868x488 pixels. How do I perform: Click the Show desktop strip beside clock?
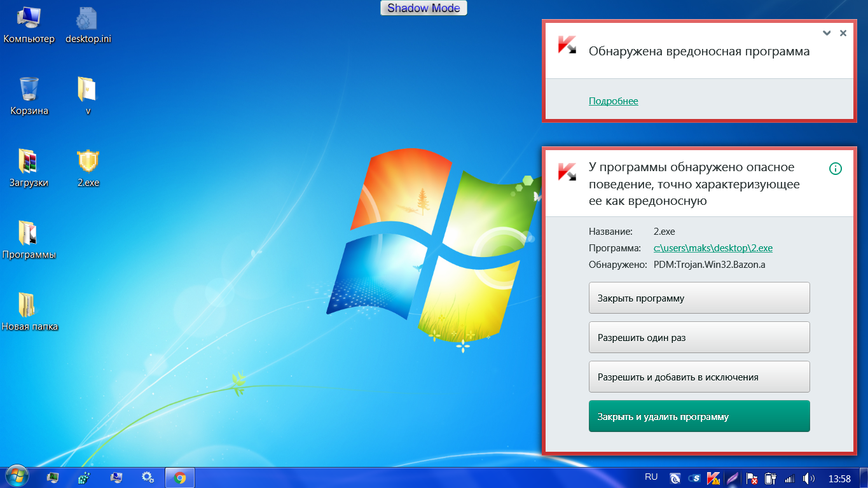point(864,477)
